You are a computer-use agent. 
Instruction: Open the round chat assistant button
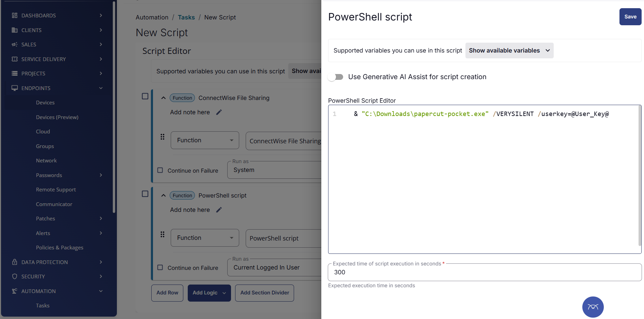(593, 307)
